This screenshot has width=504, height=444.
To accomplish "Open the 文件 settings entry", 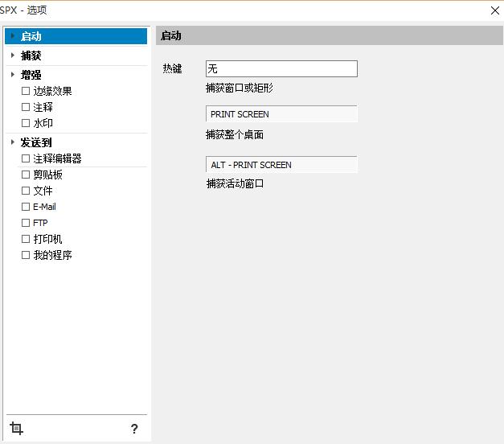I will (43, 191).
